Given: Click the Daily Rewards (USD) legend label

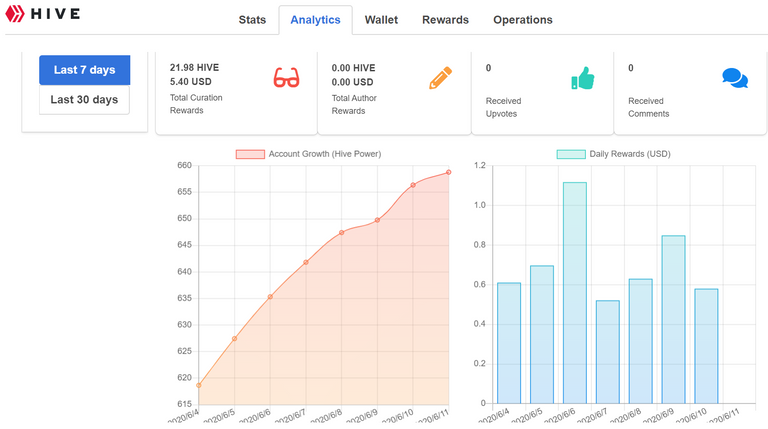Looking at the screenshot, I should pos(630,154).
